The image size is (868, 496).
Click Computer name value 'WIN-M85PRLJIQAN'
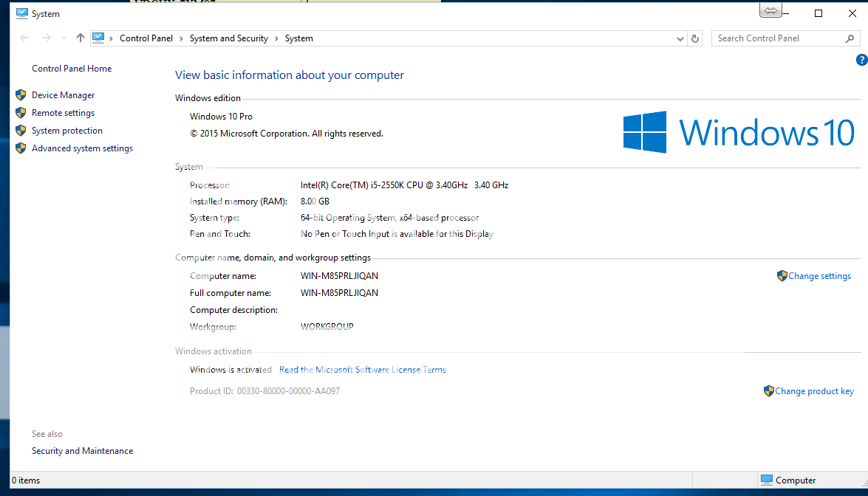point(339,276)
